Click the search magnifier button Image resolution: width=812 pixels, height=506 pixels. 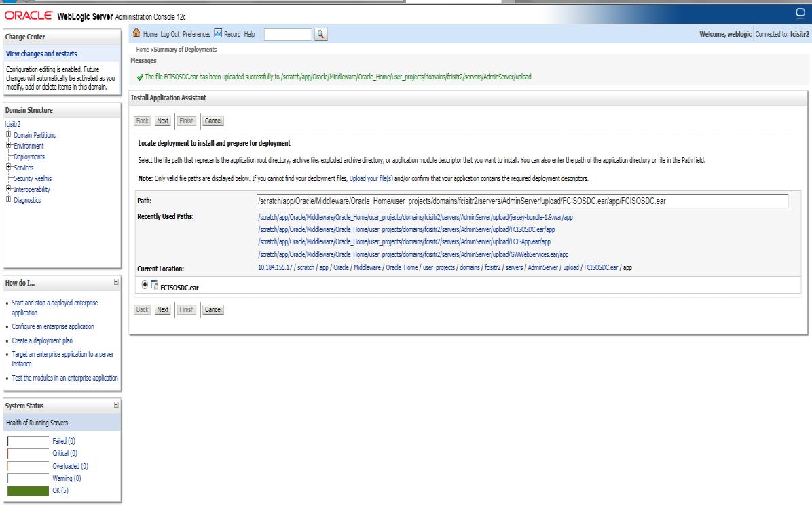click(x=320, y=34)
